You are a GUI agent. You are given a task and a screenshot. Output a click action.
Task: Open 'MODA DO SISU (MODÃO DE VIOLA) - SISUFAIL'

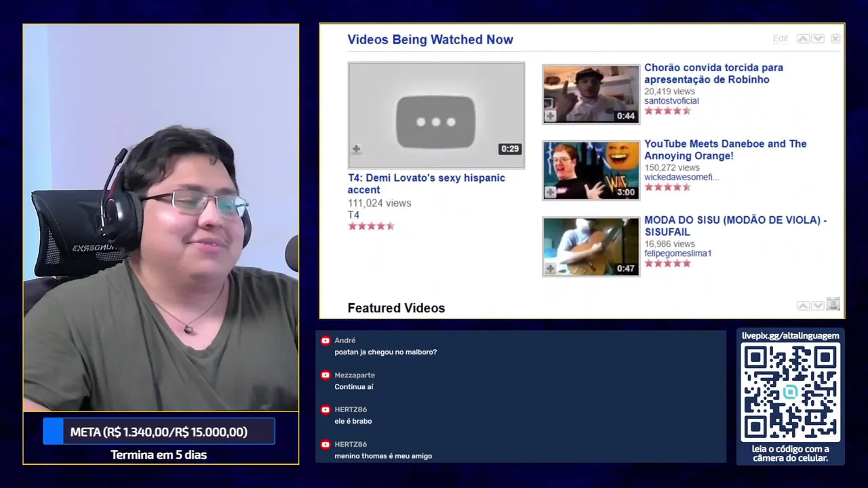tap(735, 226)
